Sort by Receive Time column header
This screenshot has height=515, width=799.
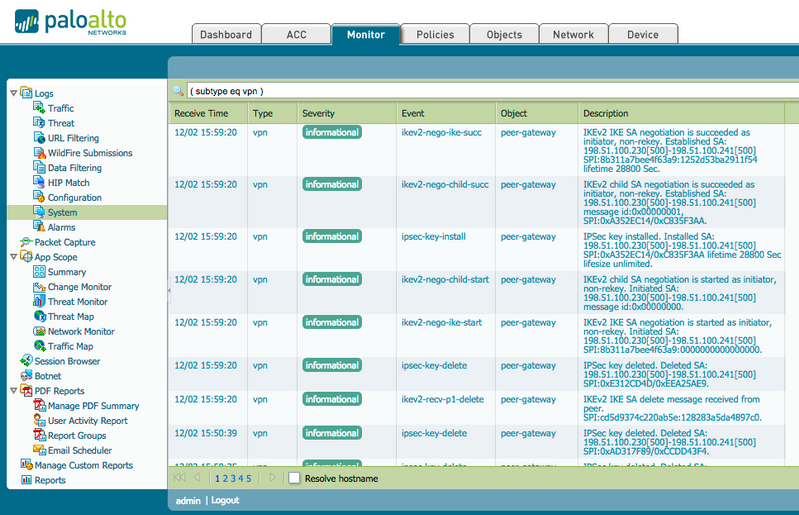pos(208,113)
